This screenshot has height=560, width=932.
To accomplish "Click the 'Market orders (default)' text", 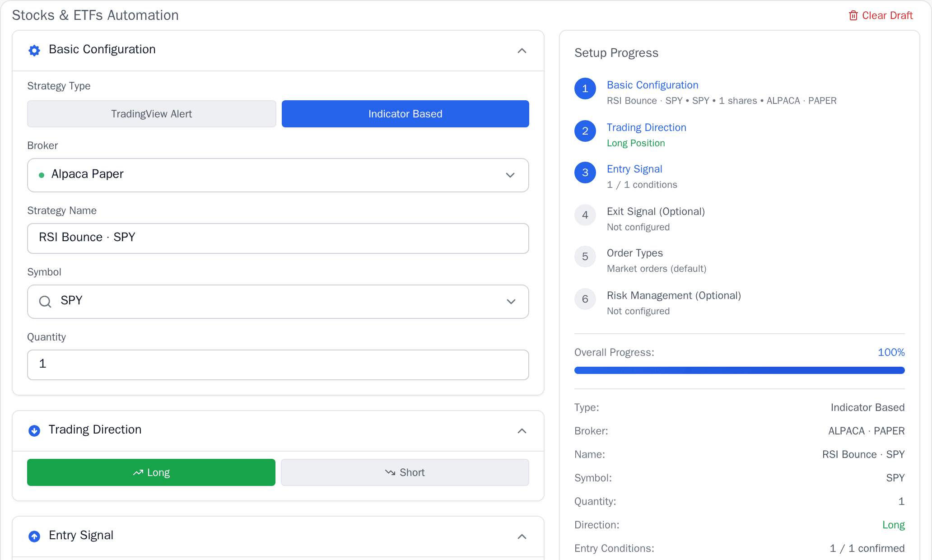I will [x=657, y=269].
